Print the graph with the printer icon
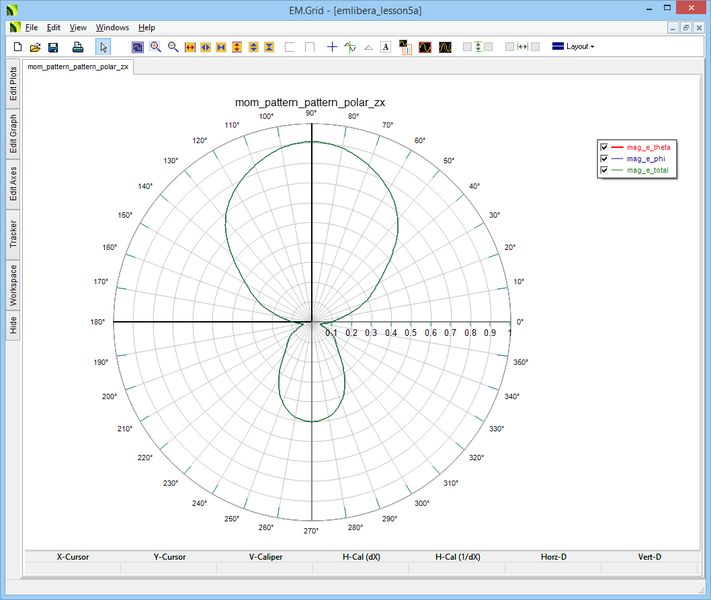This screenshot has height=600, width=711. click(77, 47)
